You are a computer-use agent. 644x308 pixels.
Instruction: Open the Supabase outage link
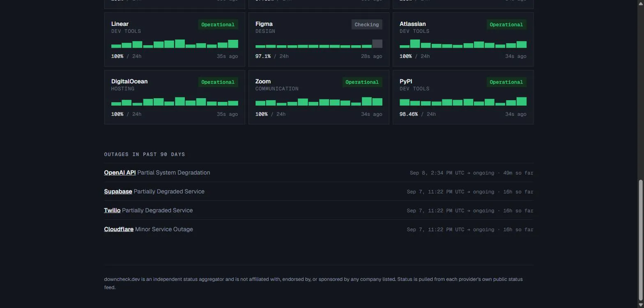(x=118, y=191)
